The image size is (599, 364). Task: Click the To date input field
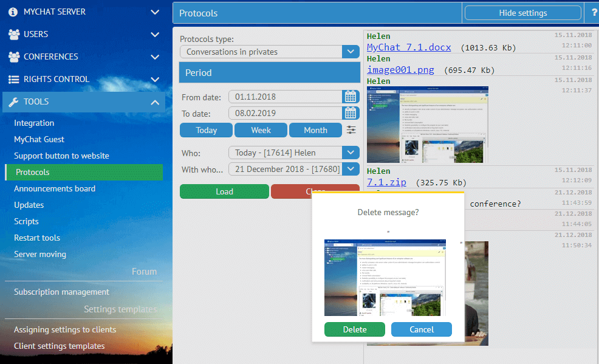[286, 113]
